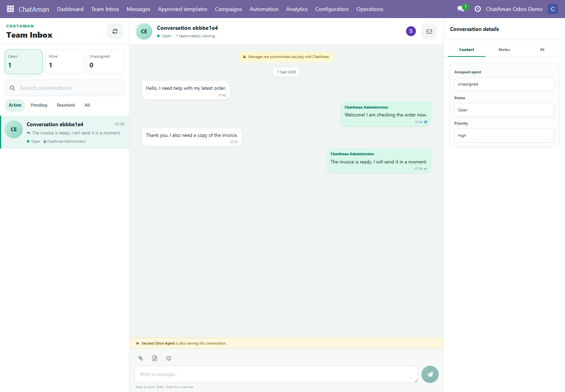Viewport: 565px width, 392px height.
Task: Open the conversations chat bubble notification icon
Action: pyautogui.click(x=462, y=9)
